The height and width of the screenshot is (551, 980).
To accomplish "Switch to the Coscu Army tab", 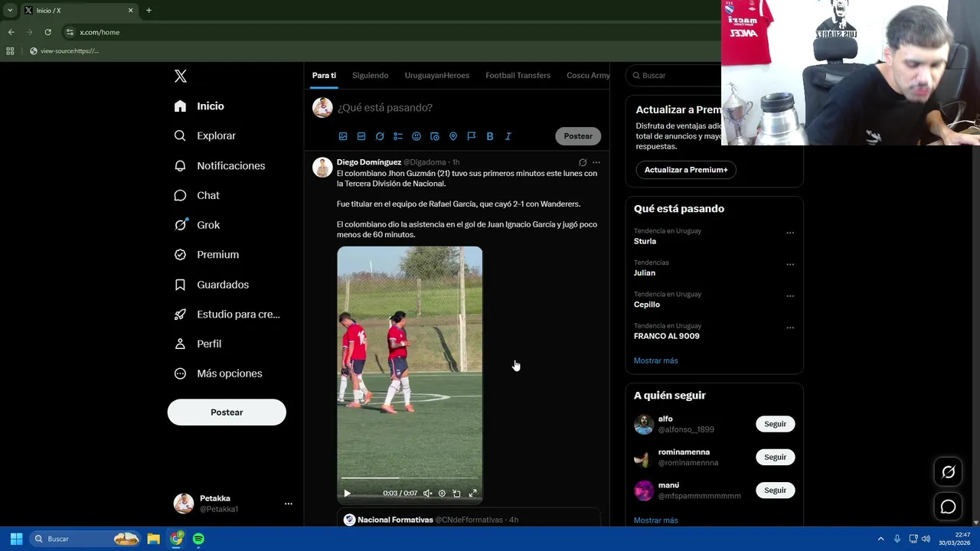I will click(x=588, y=75).
